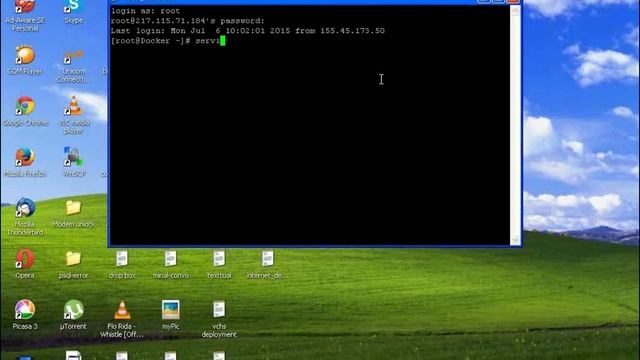Click the terminal window vertical scrollbar
The image size is (640, 360).
[515, 125]
